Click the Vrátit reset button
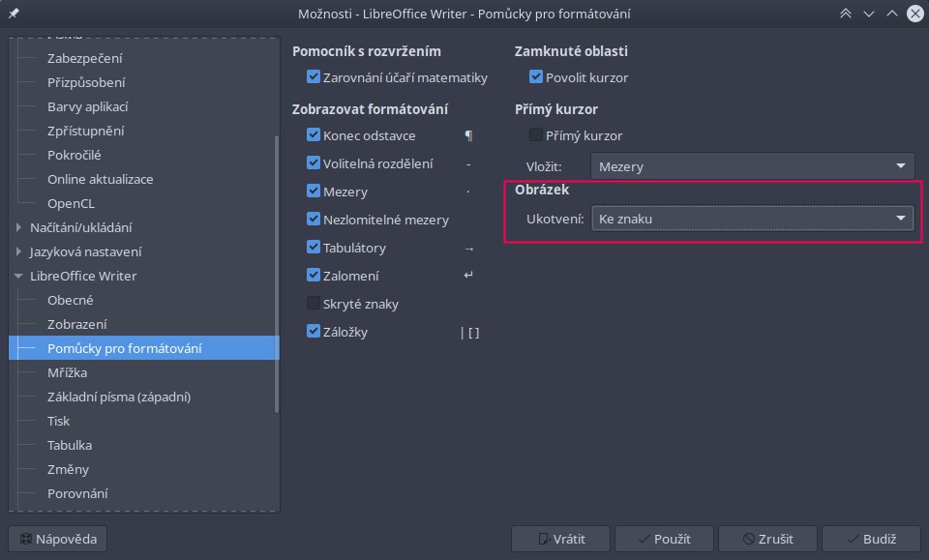This screenshot has width=929, height=560. (x=560, y=539)
